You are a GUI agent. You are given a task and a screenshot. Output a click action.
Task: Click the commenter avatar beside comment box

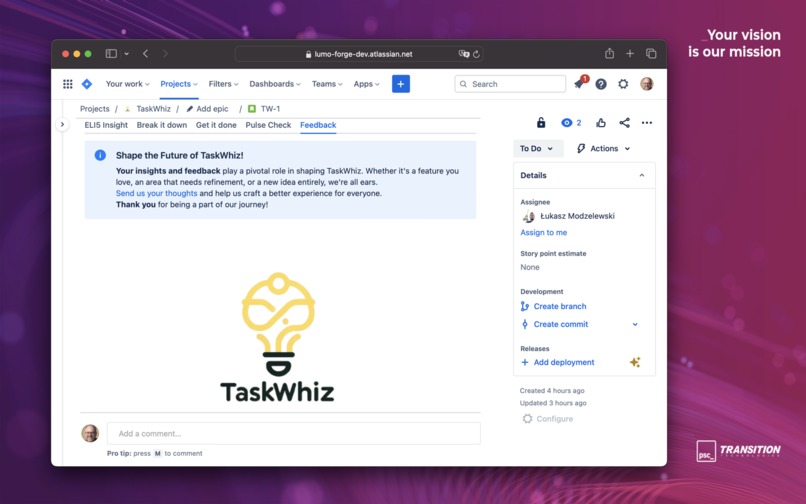tap(90, 433)
